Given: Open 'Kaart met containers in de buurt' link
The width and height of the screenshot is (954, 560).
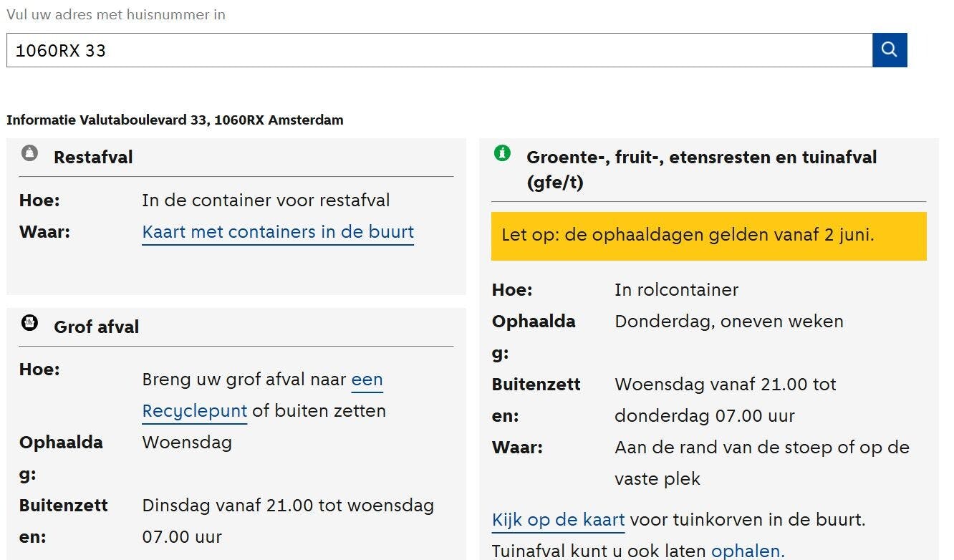Looking at the screenshot, I should pos(278,232).
